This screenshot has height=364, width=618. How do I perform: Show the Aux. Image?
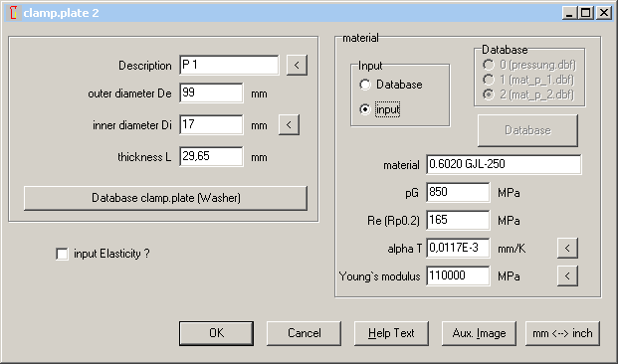479,333
